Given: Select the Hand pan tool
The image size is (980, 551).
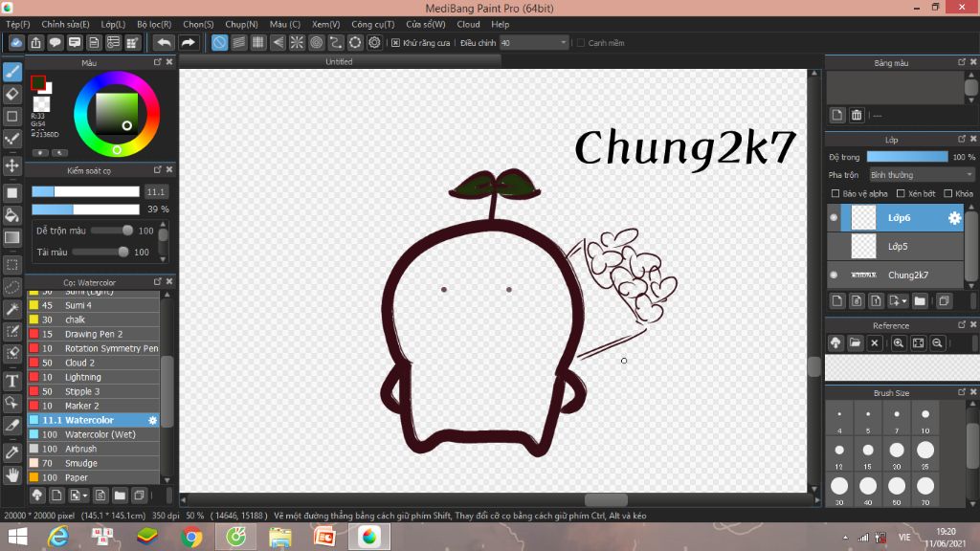Looking at the screenshot, I should tap(11, 475).
